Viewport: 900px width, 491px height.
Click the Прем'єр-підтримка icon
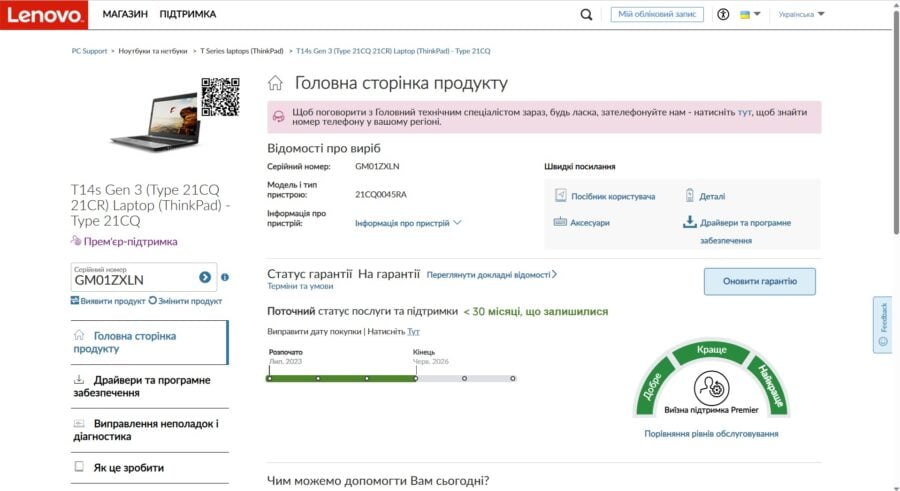pos(76,240)
